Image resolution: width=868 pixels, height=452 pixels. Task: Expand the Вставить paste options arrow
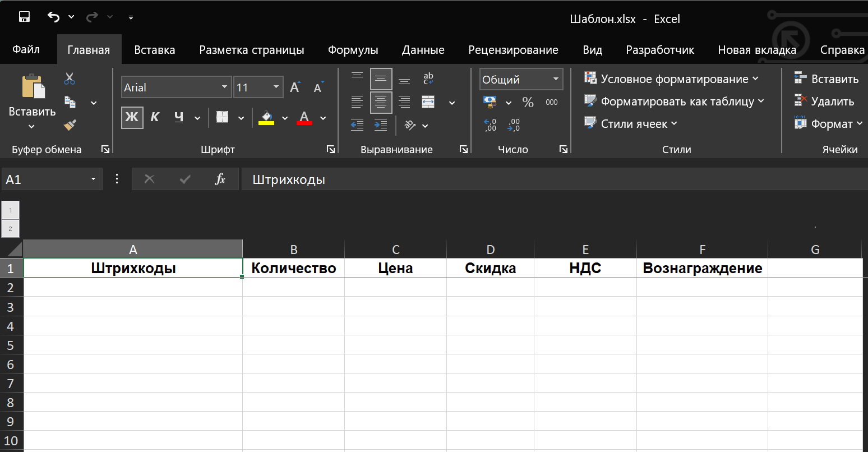(x=31, y=126)
